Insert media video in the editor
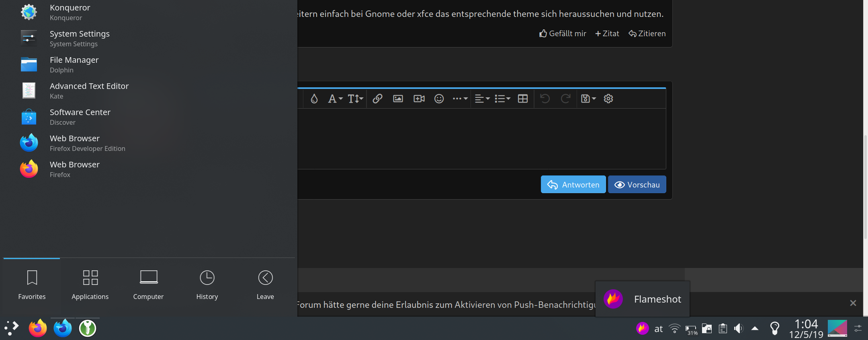This screenshot has width=868, height=340. [x=419, y=99]
